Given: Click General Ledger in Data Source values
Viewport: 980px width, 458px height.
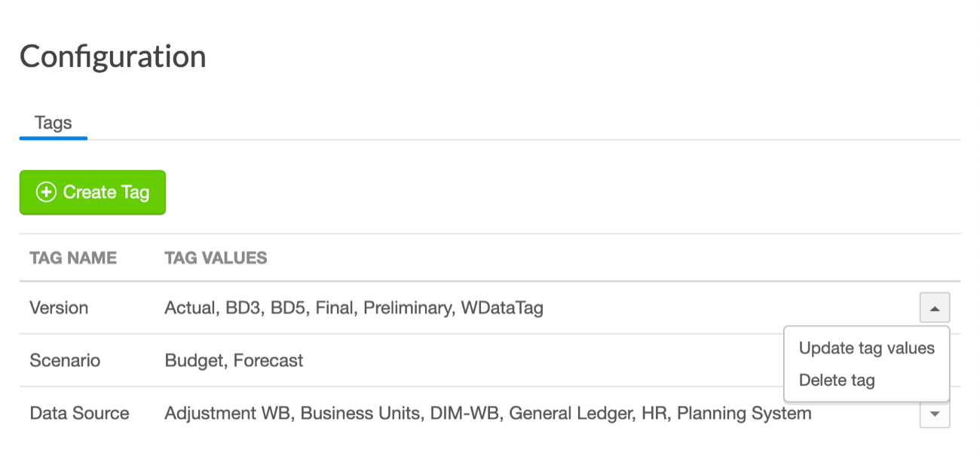Looking at the screenshot, I should [x=581, y=414].
